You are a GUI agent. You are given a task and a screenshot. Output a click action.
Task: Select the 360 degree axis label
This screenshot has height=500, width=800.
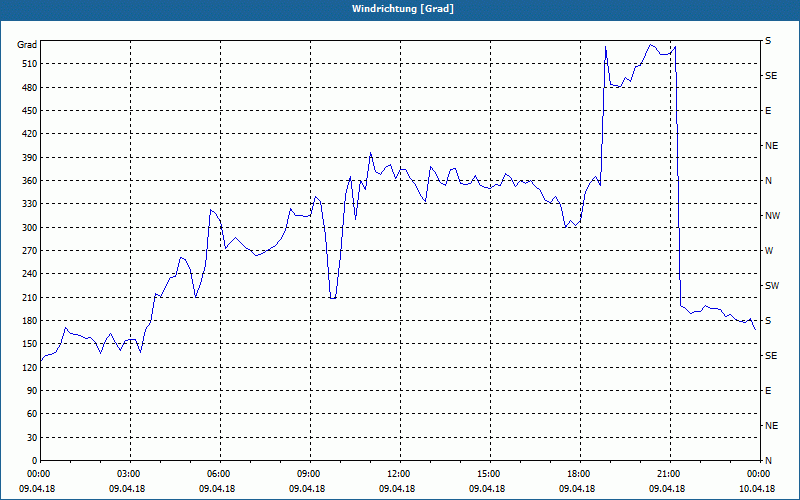30,181
